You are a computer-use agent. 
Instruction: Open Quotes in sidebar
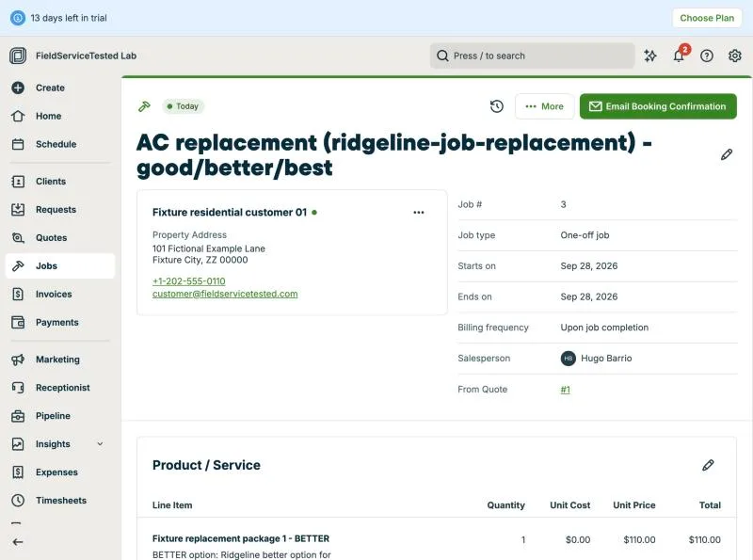point(51,238)
